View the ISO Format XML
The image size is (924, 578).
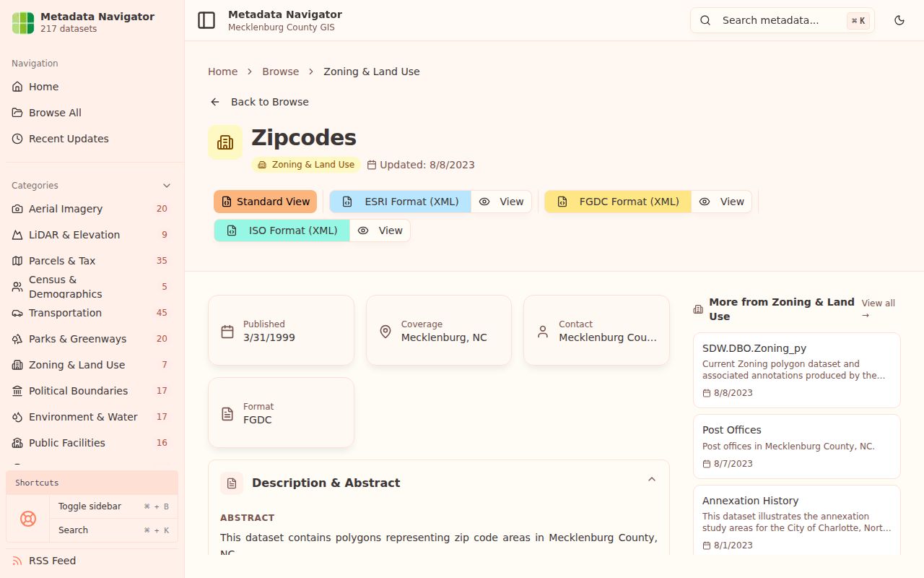coord(380,230)
